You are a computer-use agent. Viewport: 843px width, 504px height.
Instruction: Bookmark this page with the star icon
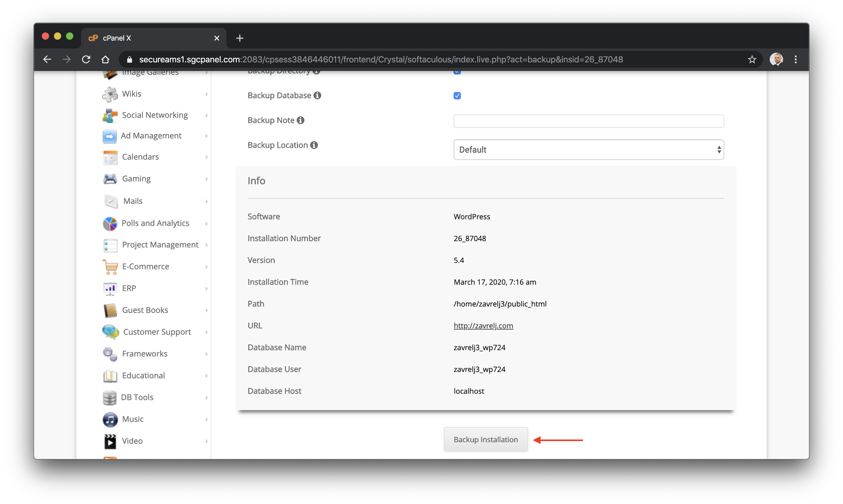(752, 60)
